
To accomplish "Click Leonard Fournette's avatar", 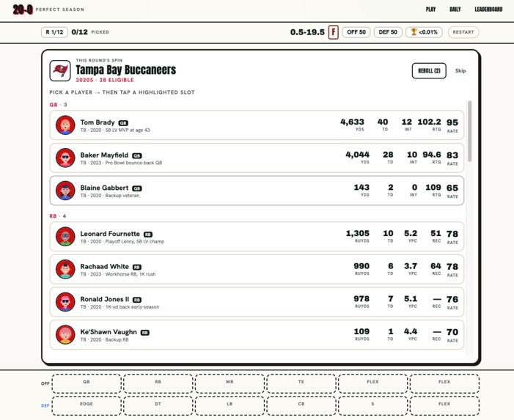I will (x=65, y=237).
